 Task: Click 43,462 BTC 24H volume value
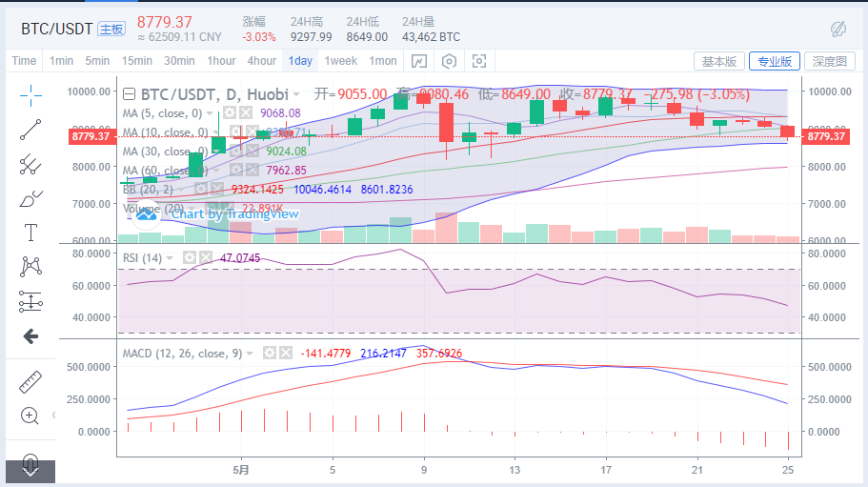point(431,37)
